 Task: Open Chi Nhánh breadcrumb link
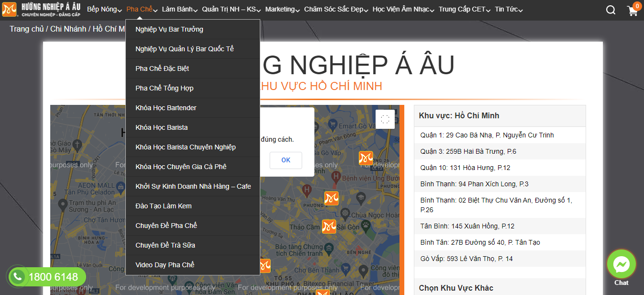tap(68, 29)
